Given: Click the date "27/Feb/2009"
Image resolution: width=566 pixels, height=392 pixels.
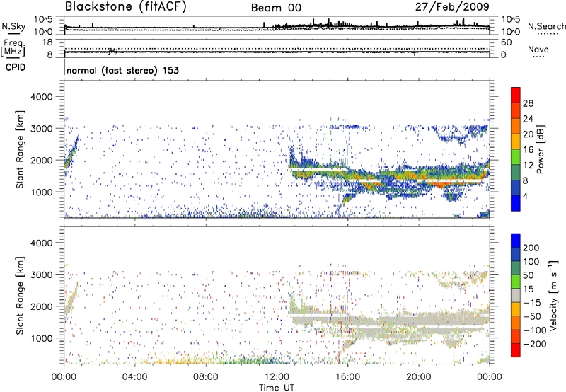Looking at the screenshot, I should (452, 6).
